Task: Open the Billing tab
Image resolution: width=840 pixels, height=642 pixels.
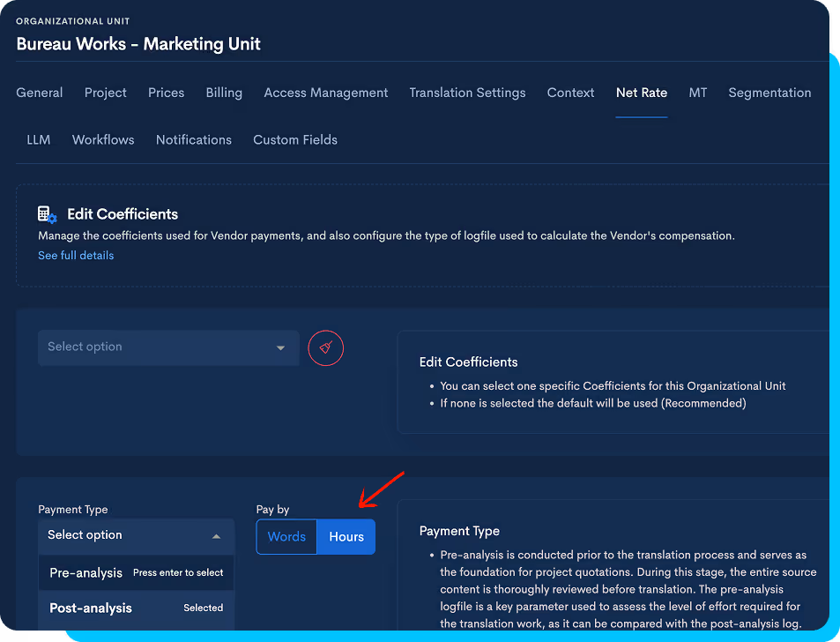Action: (224, 93)
